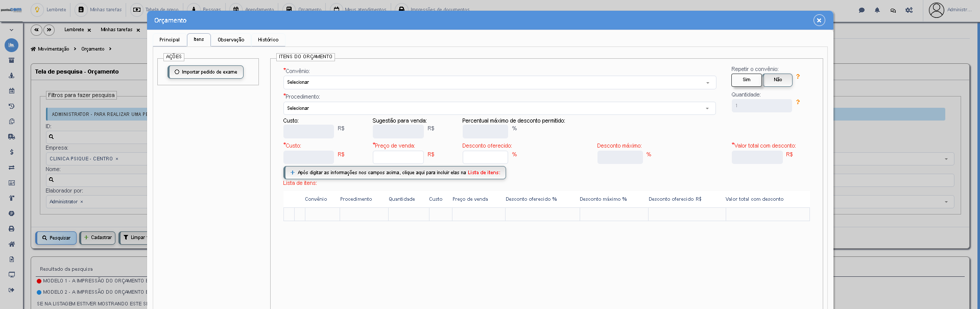This screenshot has width=980, height=309.
Task: Open the printer icon in sidebar
Action: pyautogui.click(x=11, y=229)
